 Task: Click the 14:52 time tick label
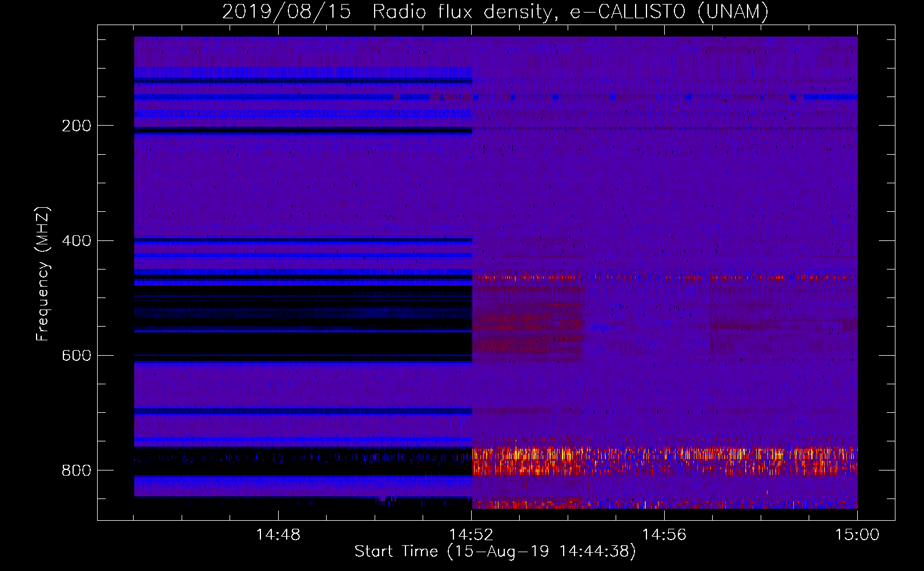coord(471,535)
